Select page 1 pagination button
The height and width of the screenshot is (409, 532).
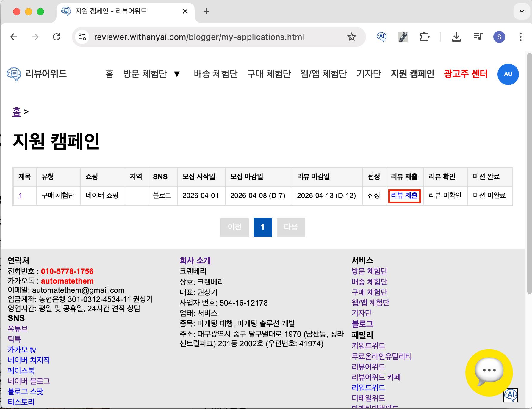point(262,227)
